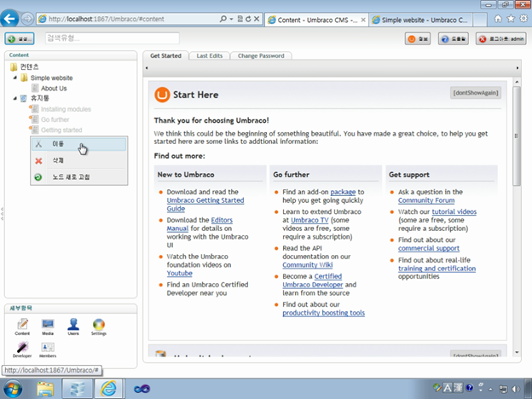Click the left arrow of the tab toolbar strip

[147, 68]
